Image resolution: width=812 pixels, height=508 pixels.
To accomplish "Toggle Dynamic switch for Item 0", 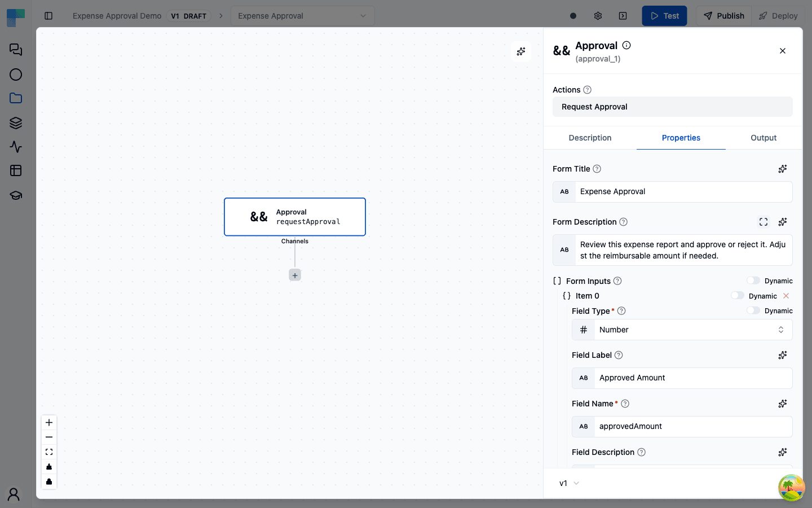I will (737, 295).
